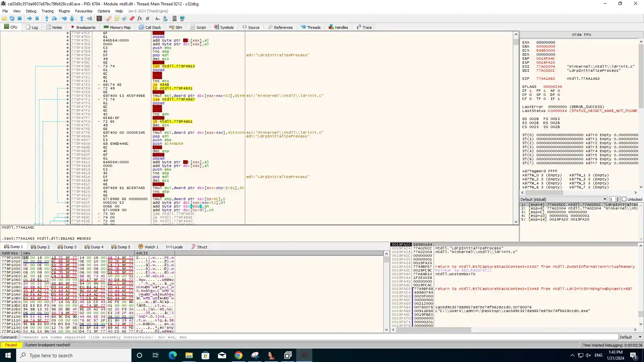Trace into with the dotted arrow icon
644x362 pixels.
tap(64, 18)
